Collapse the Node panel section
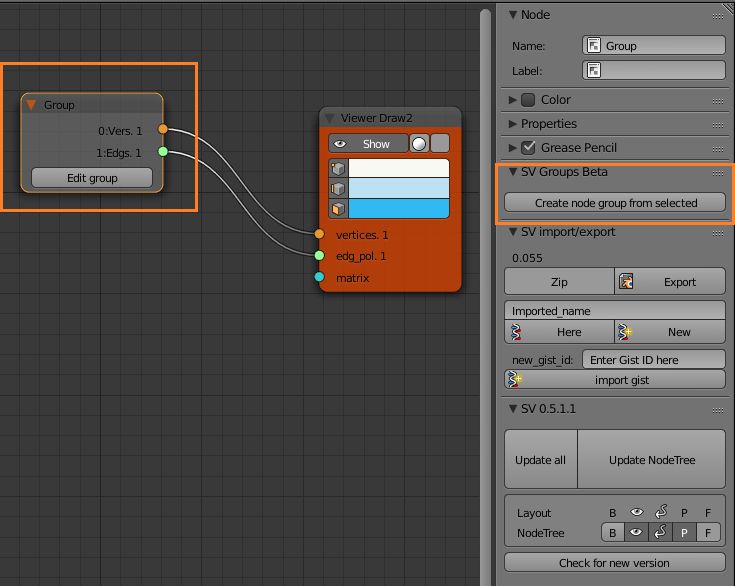Viewport: 735px width, 586px height. pos(513,15)
